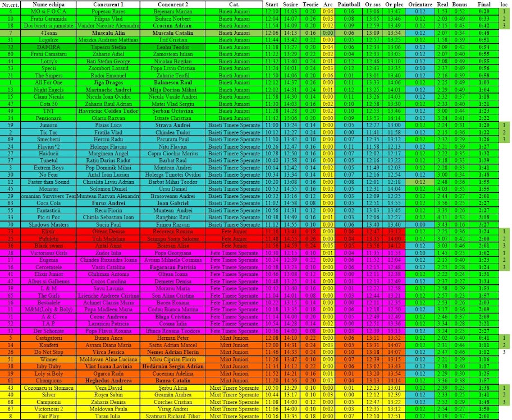Click the 'Pensionarii' team cell
The image size is (512, 420).
pyautogui.click(x=48, y=118)
